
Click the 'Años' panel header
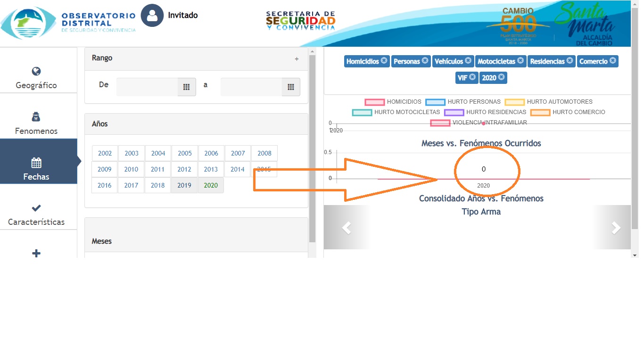tap(196, 124)
